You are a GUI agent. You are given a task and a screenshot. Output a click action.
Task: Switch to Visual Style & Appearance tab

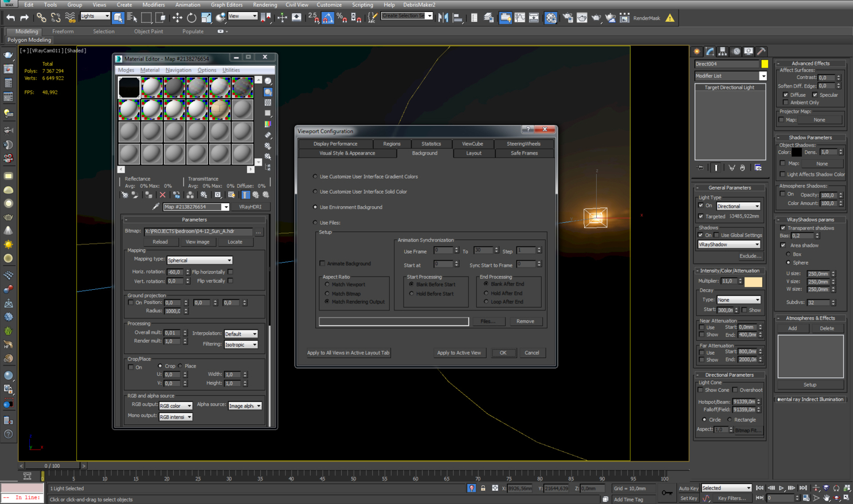347,153
